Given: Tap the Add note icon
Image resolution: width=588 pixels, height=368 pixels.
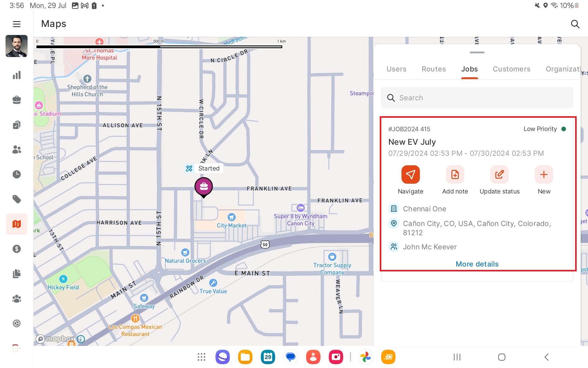Looking at the screenshot, I should pos(455,174).
